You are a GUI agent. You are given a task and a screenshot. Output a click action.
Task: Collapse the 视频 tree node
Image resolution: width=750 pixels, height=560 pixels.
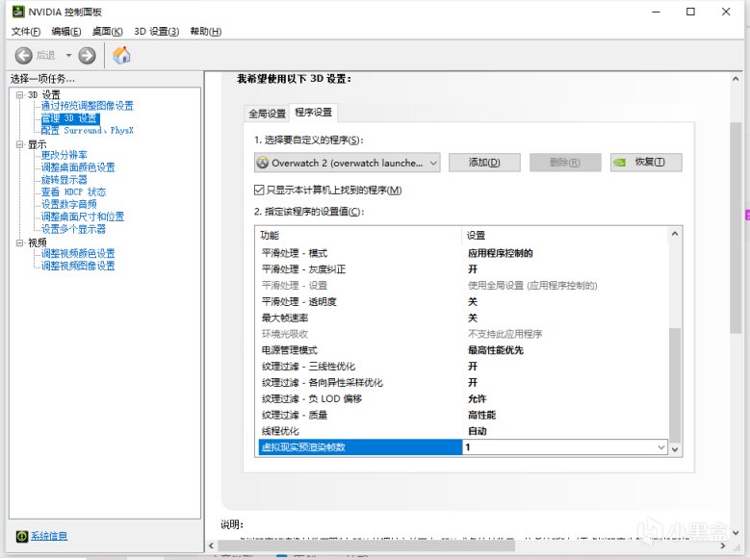coord(19,242)
